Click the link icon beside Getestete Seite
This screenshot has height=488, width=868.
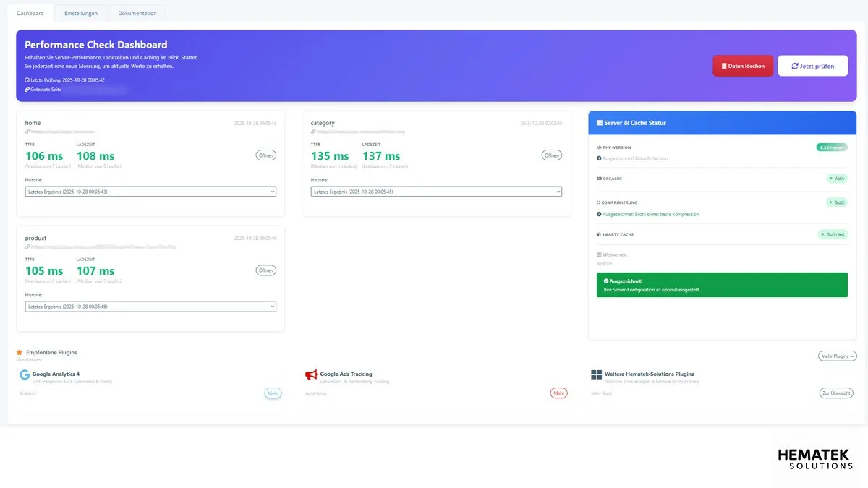tap(27, 90)
